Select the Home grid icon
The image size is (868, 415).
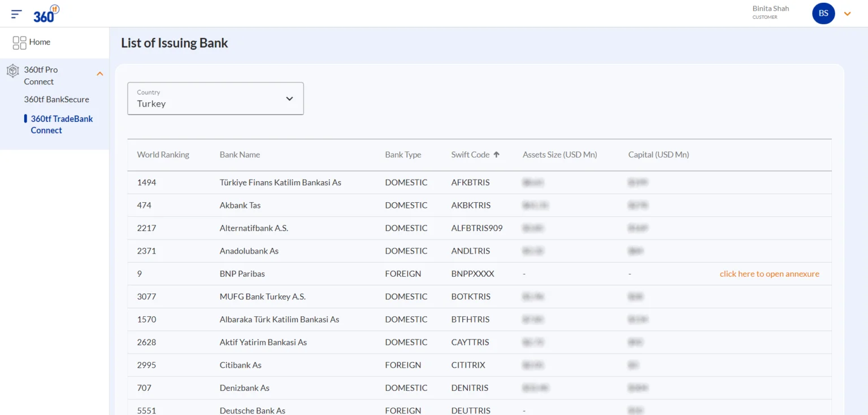coord(19,42)
